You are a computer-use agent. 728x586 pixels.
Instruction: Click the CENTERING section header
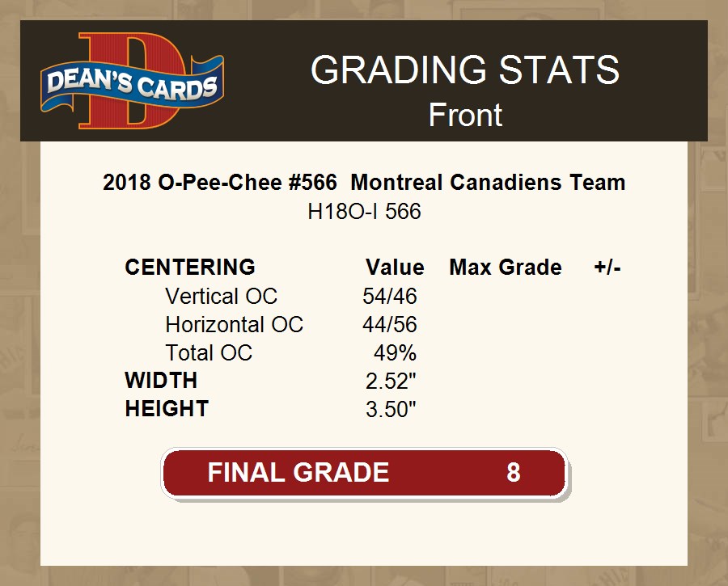pyautogui.click(x=190, y=268)
